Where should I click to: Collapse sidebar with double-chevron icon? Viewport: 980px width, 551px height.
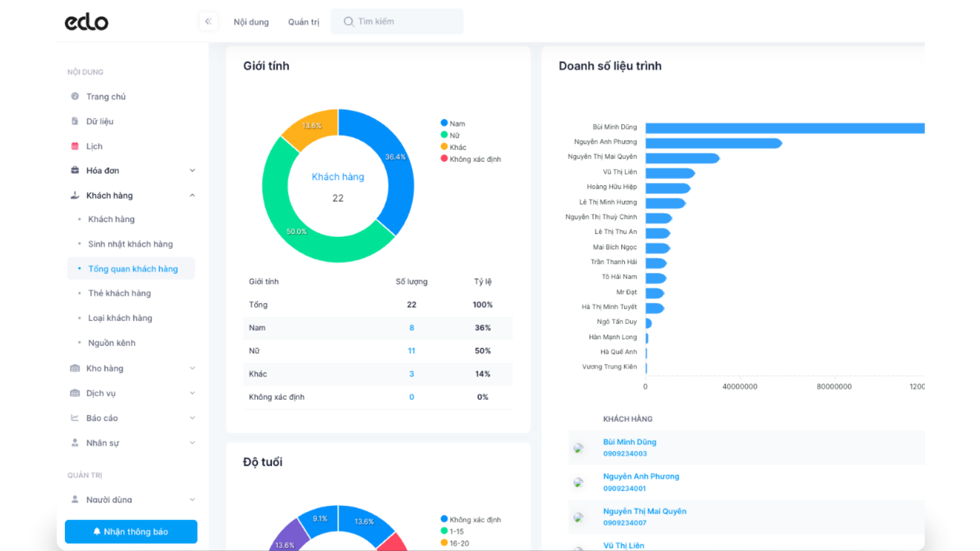[x=208, y=21]
